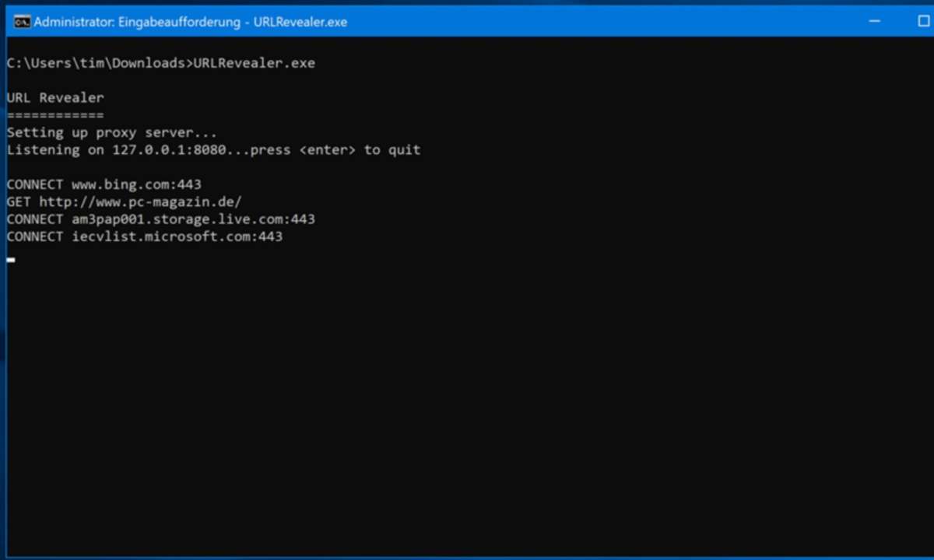Click the row of equals signs separator
Image resolution: width=934 pixels, height=560 pixels.
point(55,115)
